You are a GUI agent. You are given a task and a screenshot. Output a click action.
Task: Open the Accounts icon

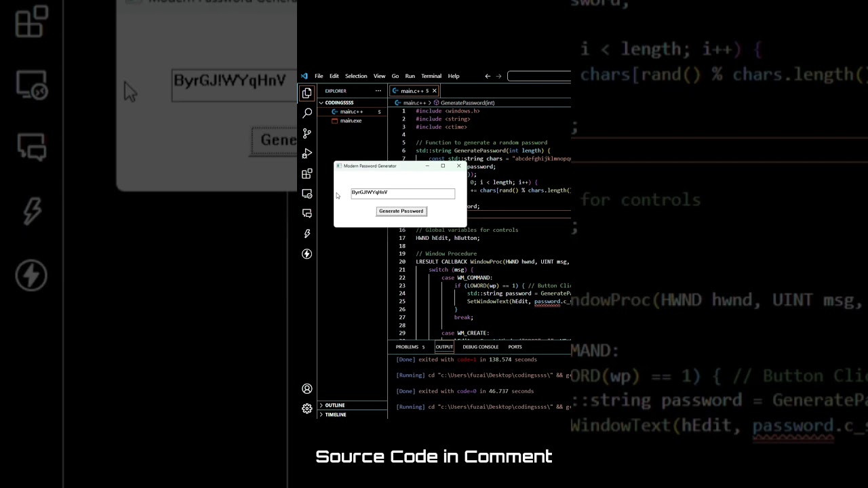pos(307,388)
